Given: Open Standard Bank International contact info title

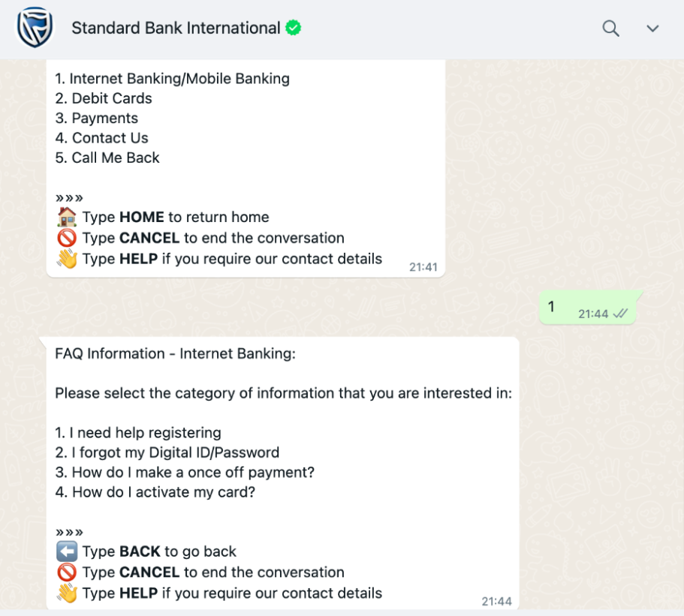Looking at the screenshot, I should point(176,28).
